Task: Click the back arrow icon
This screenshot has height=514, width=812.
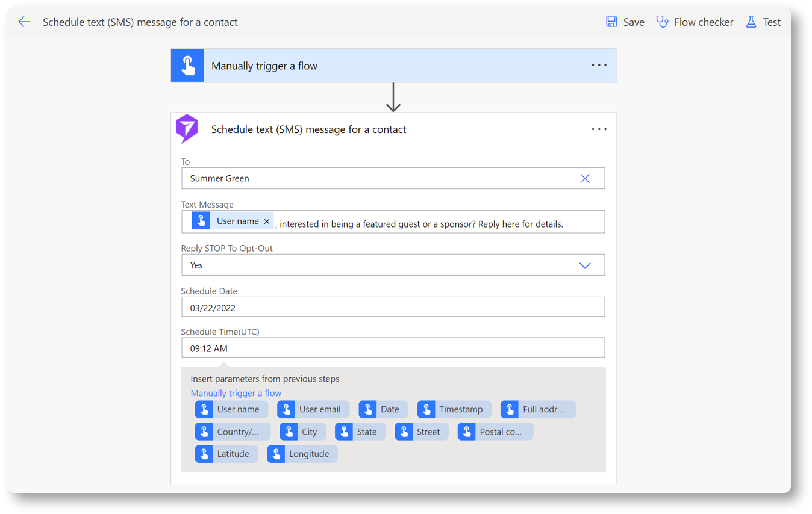Action: (x=24, y=22)
